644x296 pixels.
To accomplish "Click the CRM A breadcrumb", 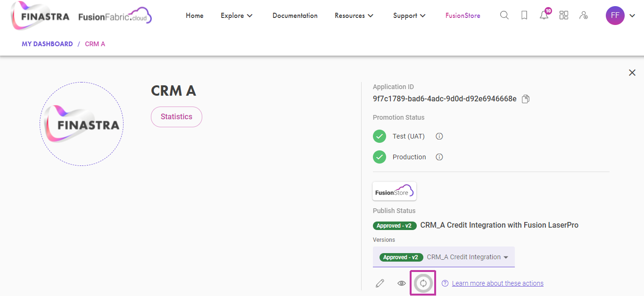I will 95,44.
